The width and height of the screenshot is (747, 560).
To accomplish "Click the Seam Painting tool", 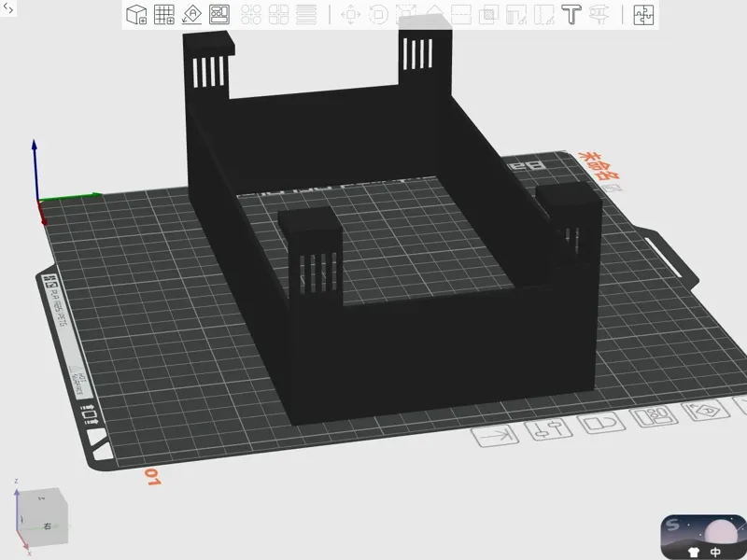I will pos(544,14).
